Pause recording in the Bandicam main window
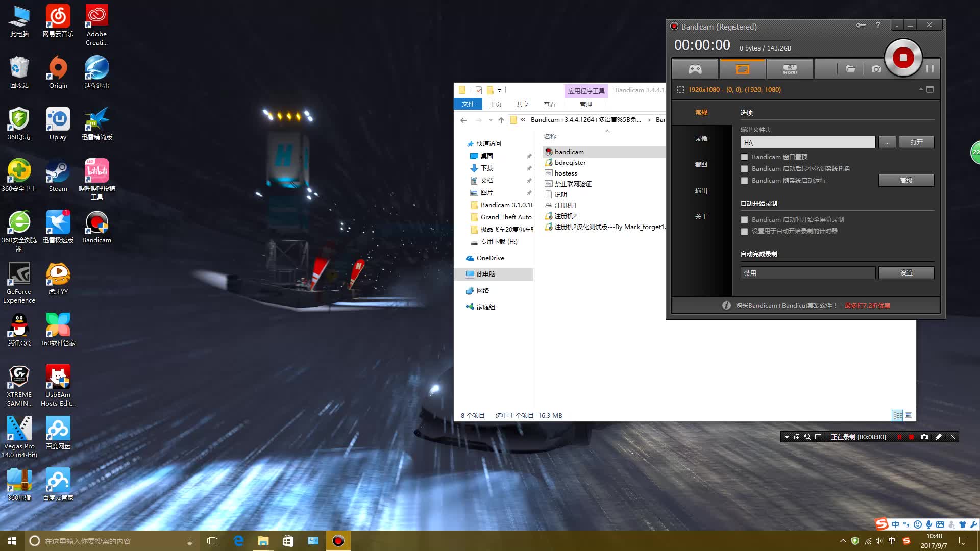The height and width of the screenshot is (551, 980). 930,69
